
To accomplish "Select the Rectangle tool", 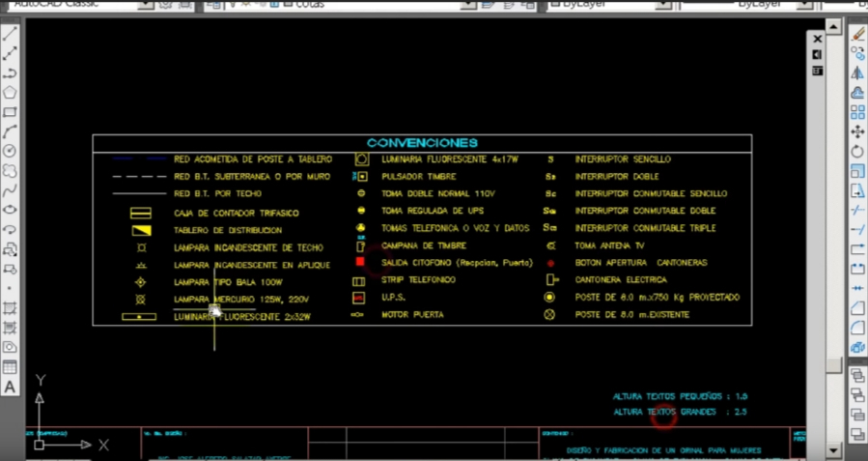I will click(10, 111).
